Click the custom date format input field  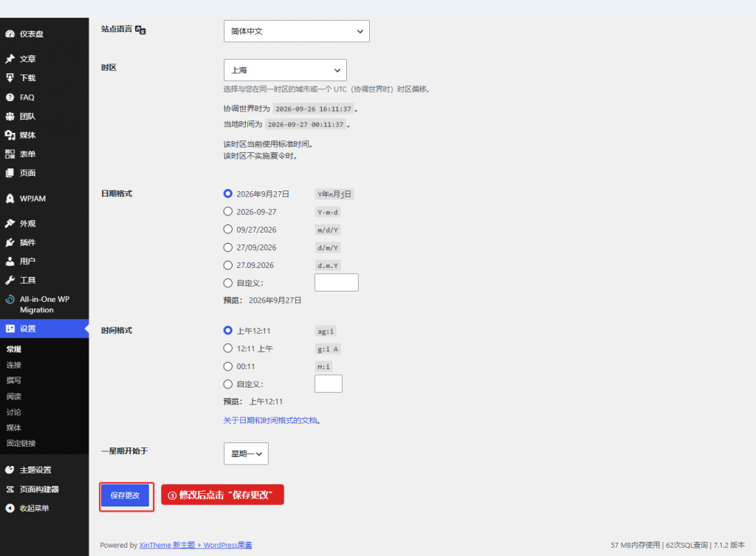pyautogui.click(x=337, y=282)
